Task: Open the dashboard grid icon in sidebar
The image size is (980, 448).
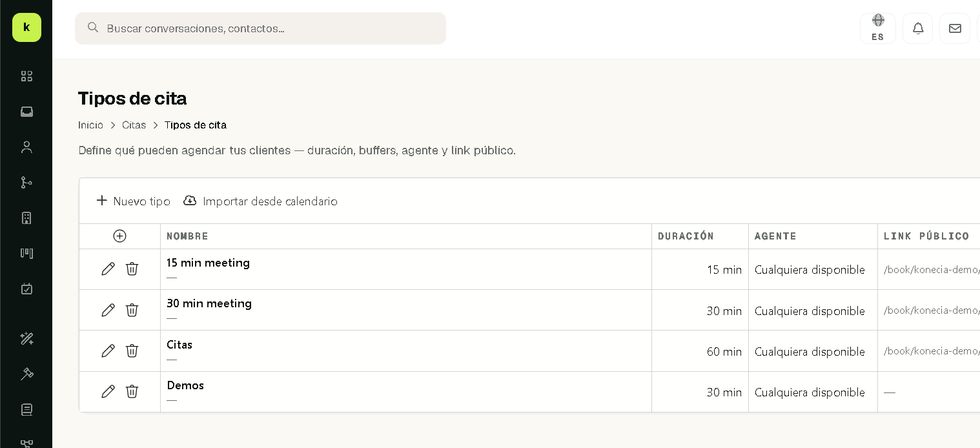Action: [26, 76]
